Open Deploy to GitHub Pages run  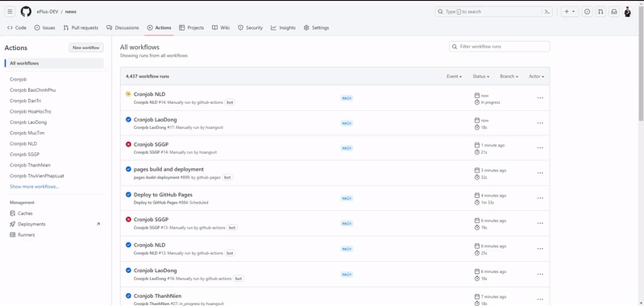pos(163,194)
